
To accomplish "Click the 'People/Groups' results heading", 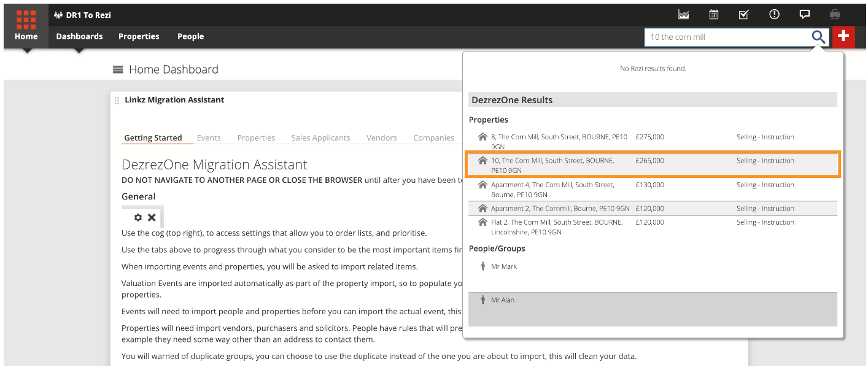I will coord(497,249).
